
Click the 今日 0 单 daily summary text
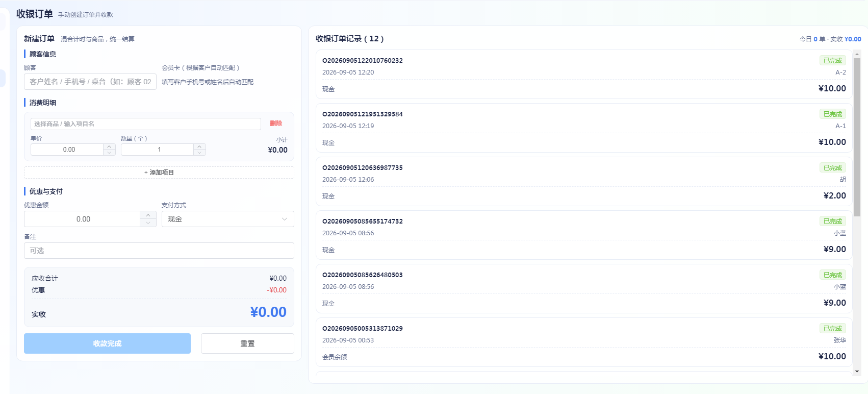pyautogui.click(x=812, y=39)
